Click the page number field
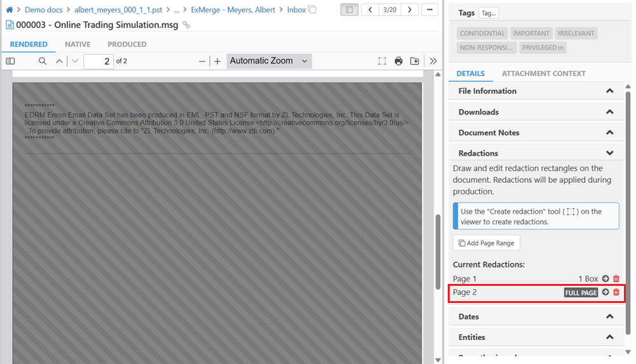The image size is (636, 364). coord(99,61)
